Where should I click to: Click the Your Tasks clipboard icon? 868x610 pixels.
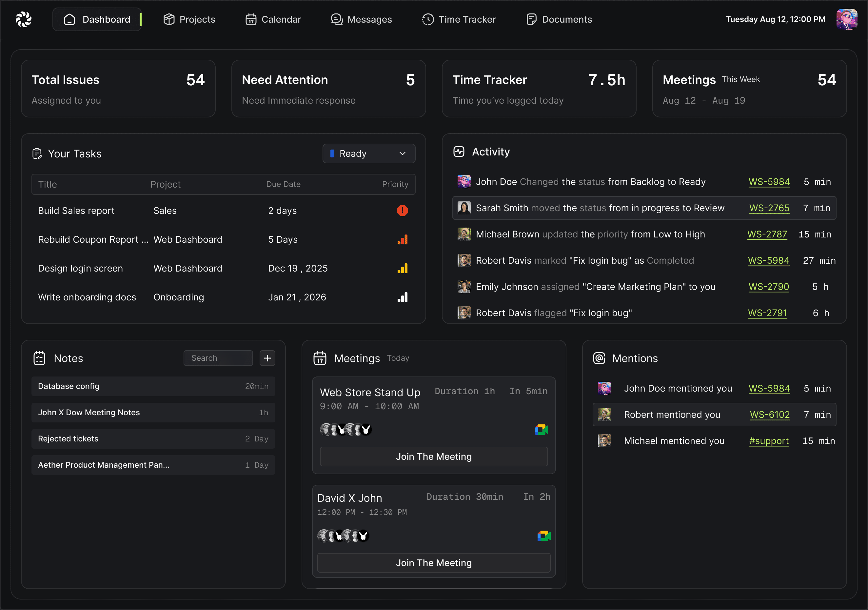37,154
